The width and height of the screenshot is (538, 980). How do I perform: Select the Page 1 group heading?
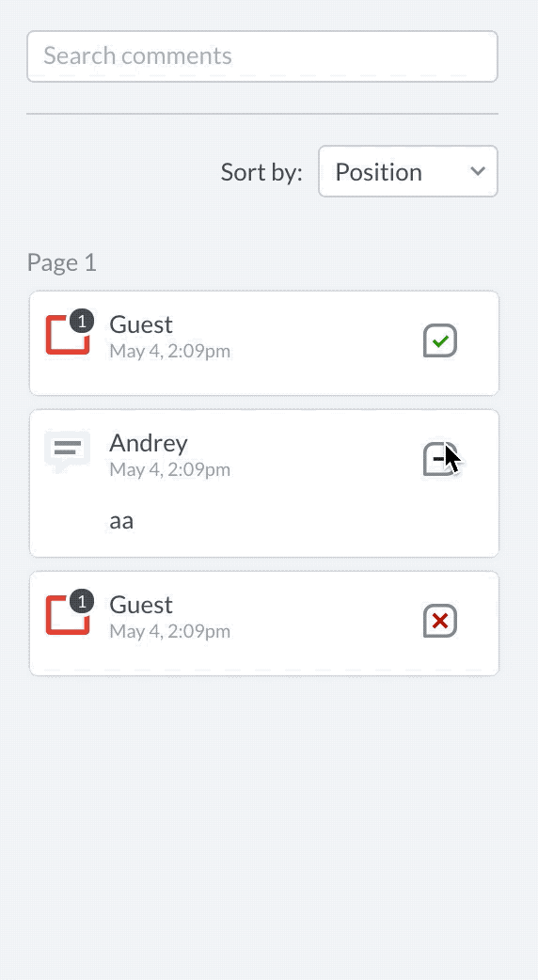pos(62,262)
